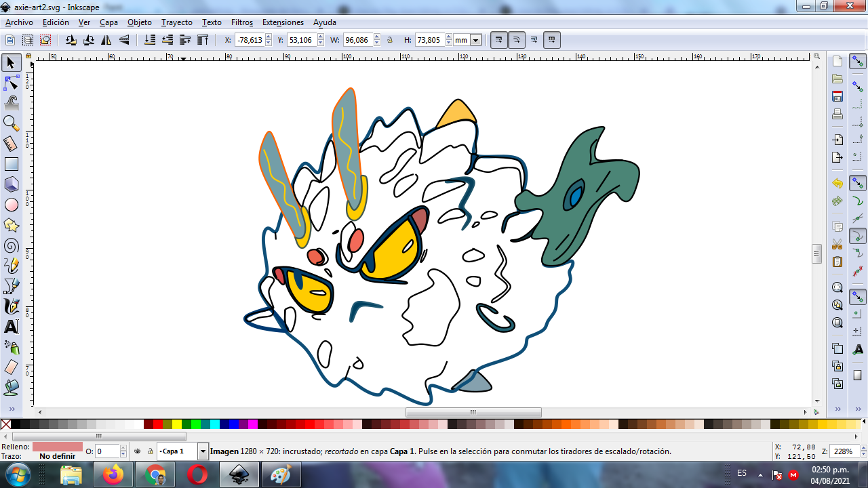Select the Node edit tool
This screenshot has height=488, width=868.
(x=11, y=83)
